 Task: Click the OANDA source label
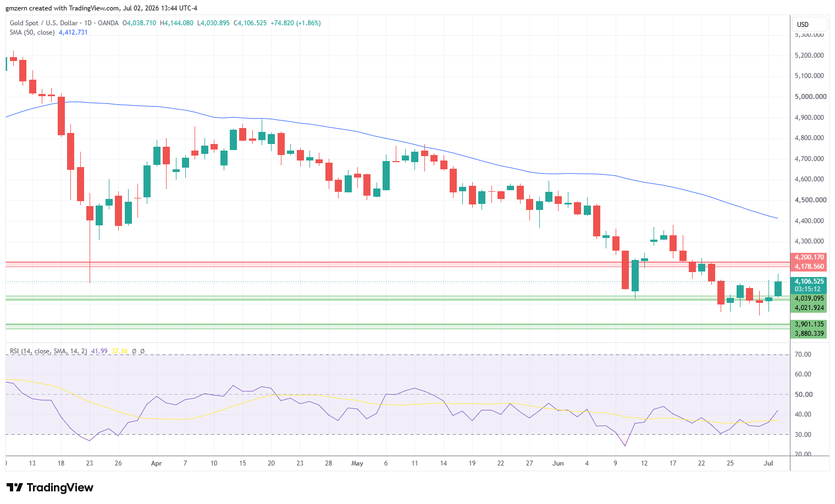pos(108,23)
